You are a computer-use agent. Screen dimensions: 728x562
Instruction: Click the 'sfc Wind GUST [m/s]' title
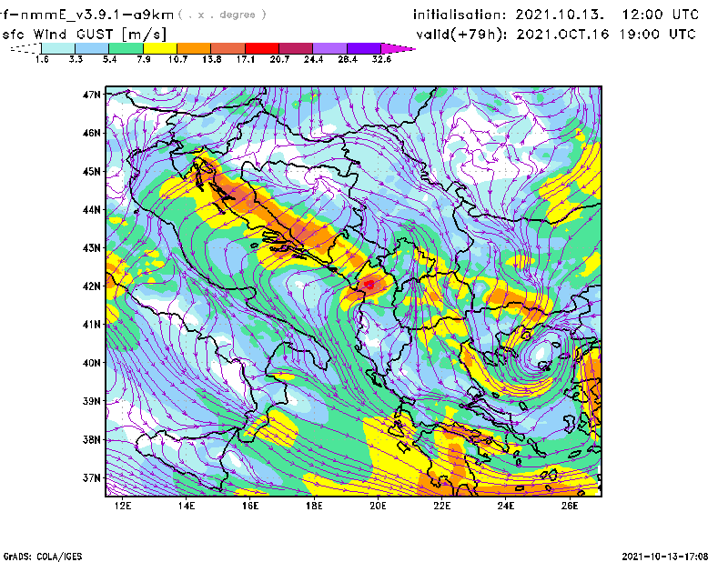(85, 35)
